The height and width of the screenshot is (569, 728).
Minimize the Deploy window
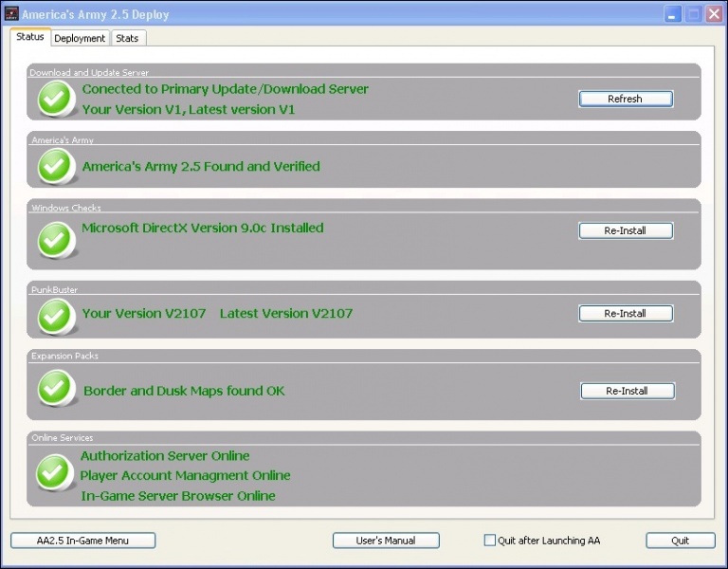point(671,14)
